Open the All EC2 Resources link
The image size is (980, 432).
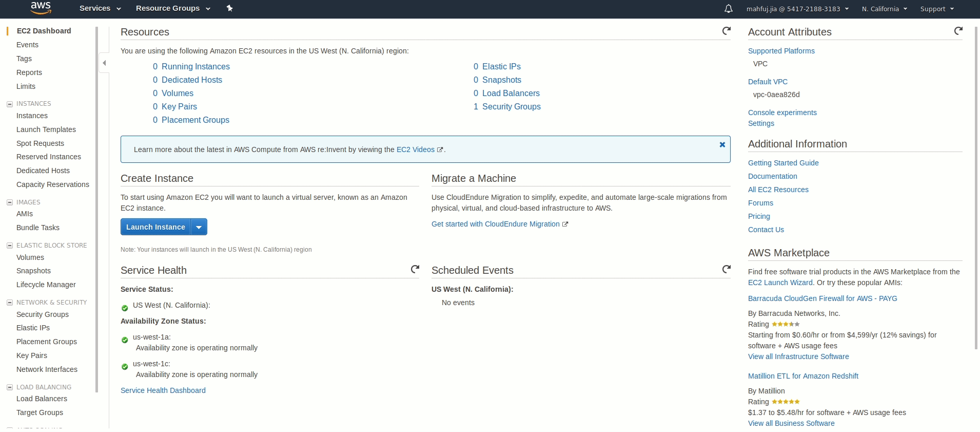[778, 190]
